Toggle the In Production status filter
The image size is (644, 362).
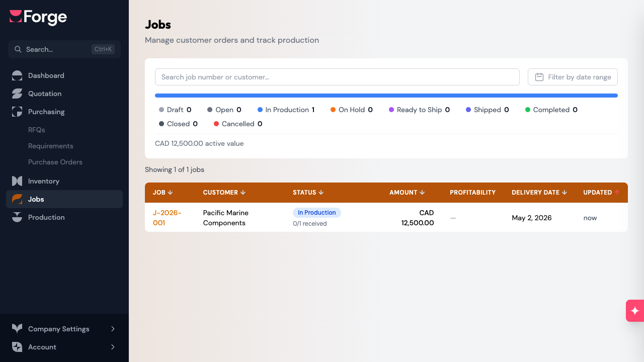(286, 110)
